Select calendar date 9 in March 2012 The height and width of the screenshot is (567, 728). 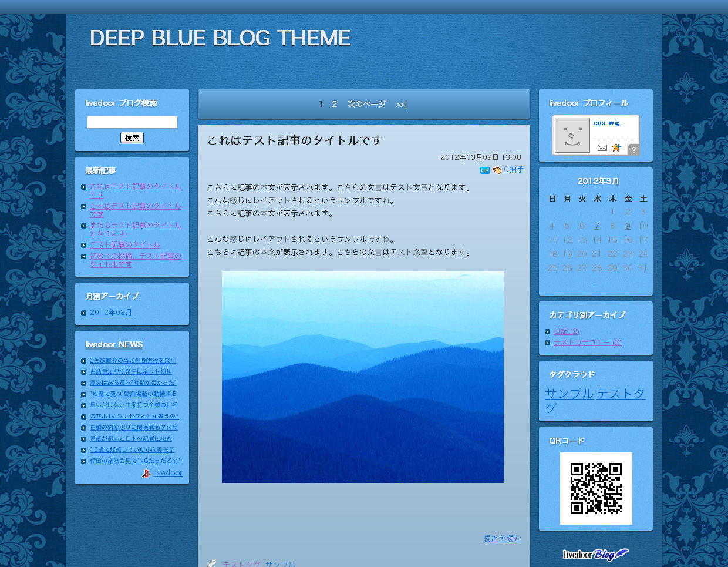(628, 226)
